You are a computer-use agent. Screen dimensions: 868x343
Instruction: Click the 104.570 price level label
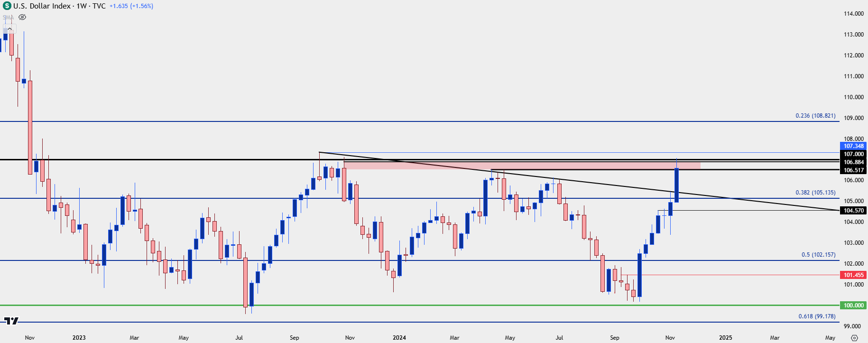[854, 211]
